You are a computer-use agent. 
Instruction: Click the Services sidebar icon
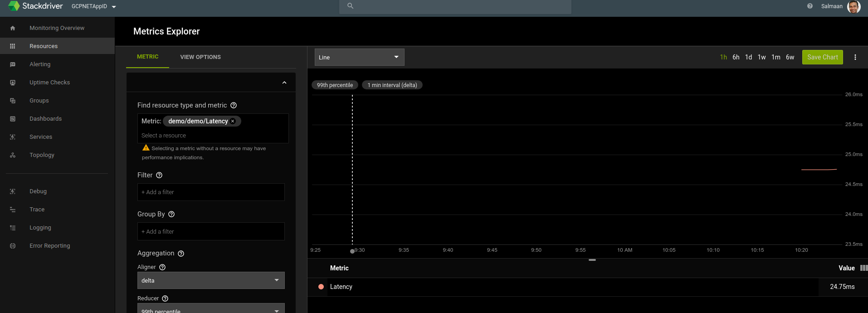tap(13, 137)
